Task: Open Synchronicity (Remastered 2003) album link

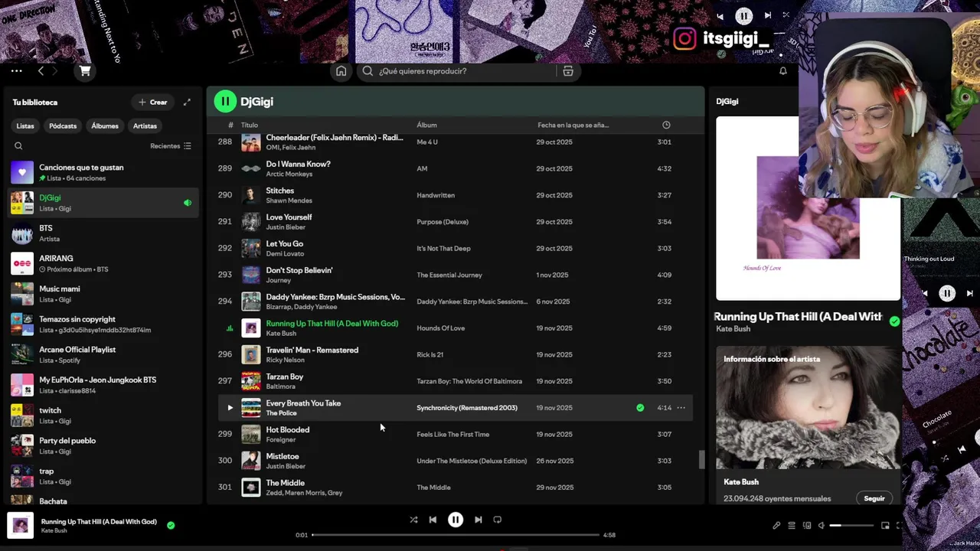Action: [x=467, y=408]
